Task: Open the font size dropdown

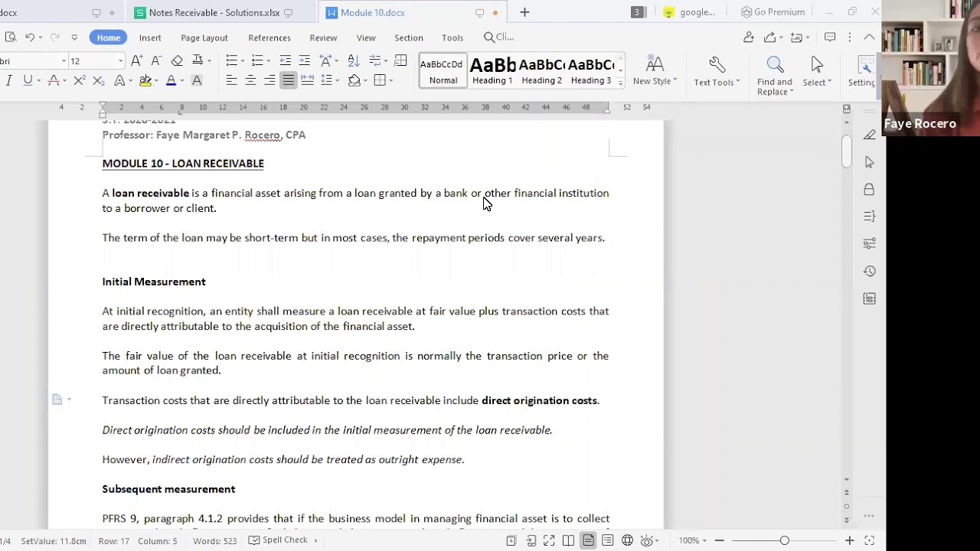Action: point(120,61)
